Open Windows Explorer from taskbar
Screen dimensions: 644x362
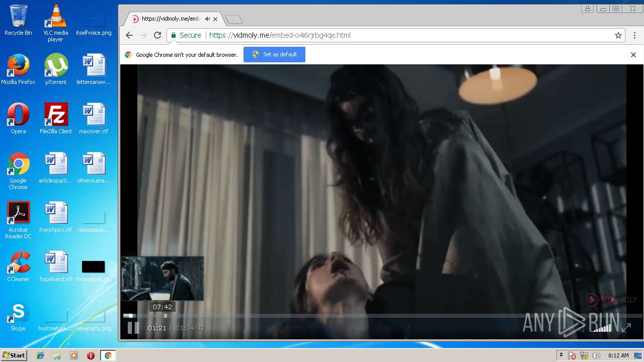click(x=57, y=355)
